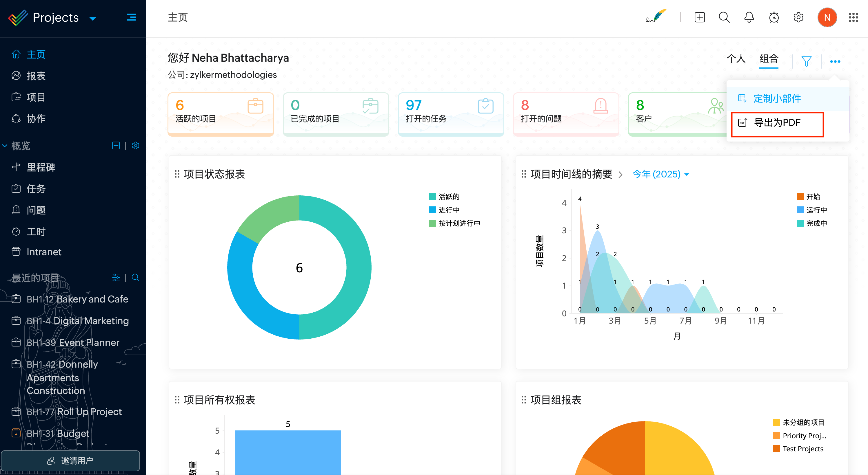
Task: Switch to the 个人 tab
Action: tap(736, 59)
